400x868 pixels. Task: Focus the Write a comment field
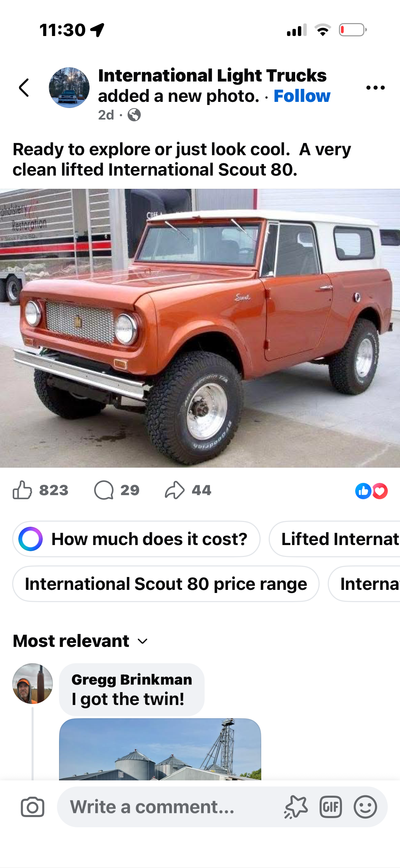[x=170, y=807]
